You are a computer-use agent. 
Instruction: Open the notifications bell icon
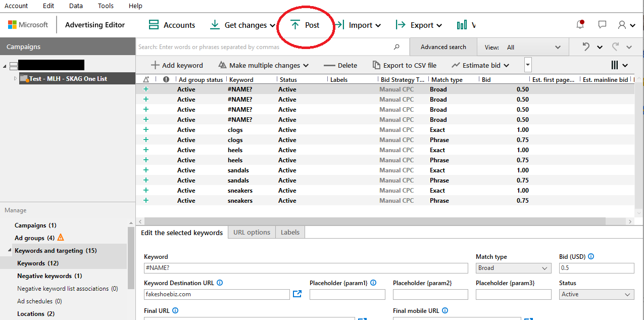pos(580,25)
